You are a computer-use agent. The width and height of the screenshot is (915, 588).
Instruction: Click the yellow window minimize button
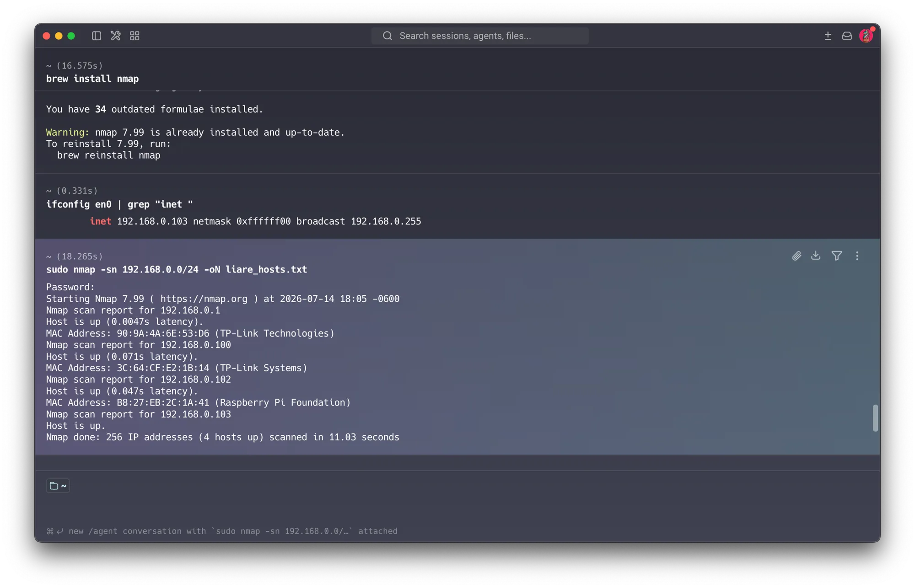[x=59, y=36]
